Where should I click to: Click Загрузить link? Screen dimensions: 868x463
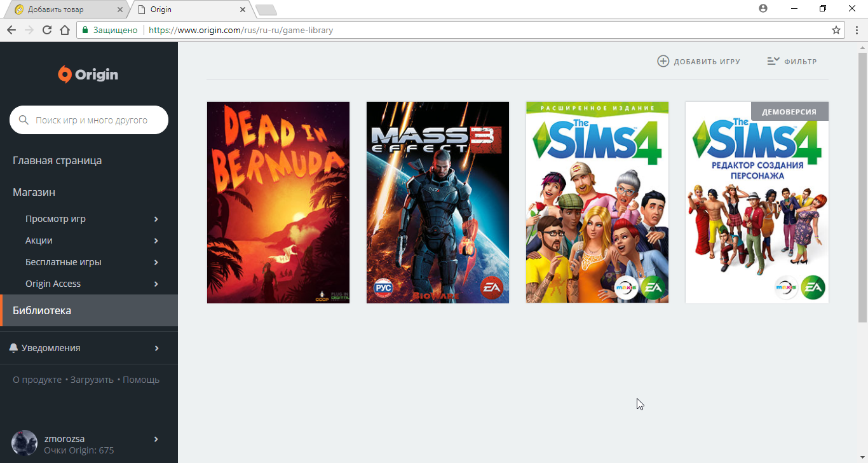tap(92, 380)
